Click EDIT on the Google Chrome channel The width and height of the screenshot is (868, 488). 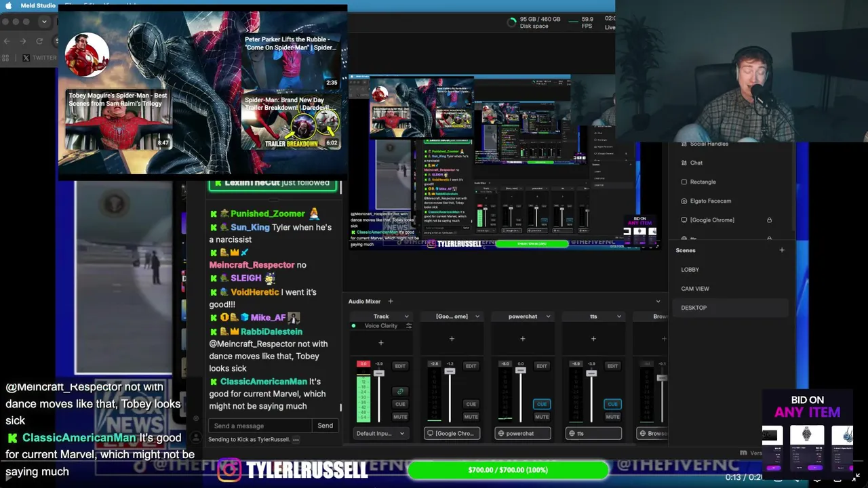[471, 366]
